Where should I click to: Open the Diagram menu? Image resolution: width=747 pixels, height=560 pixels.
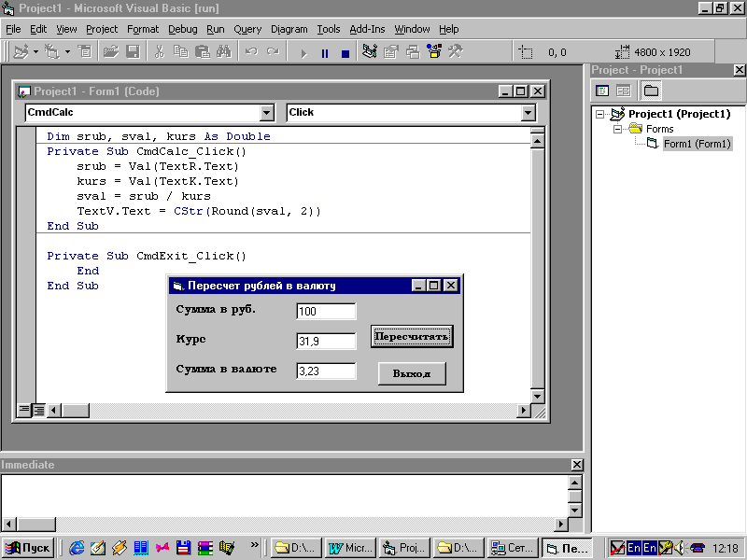[289, 30]
